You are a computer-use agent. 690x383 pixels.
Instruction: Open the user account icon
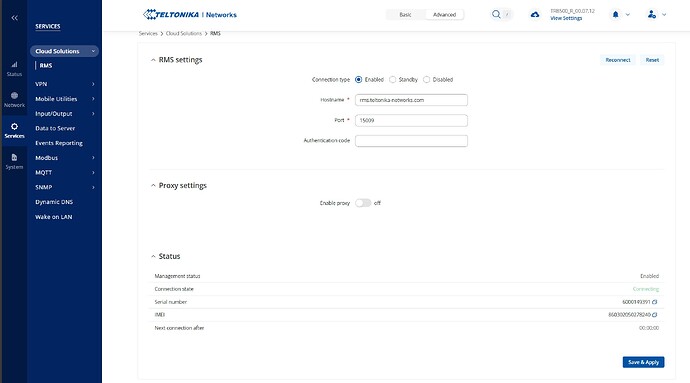(x=652, y=15)
